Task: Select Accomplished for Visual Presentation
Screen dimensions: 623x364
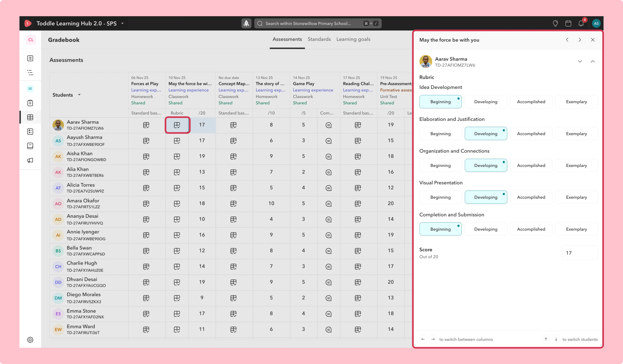Action: click(x=531, y=197)
